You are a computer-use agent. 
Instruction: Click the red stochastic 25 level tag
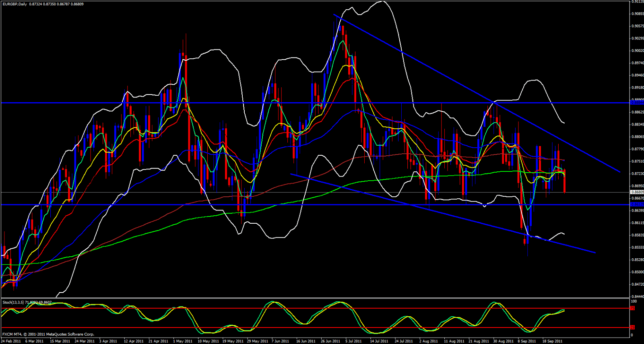[x=632, y=328]
